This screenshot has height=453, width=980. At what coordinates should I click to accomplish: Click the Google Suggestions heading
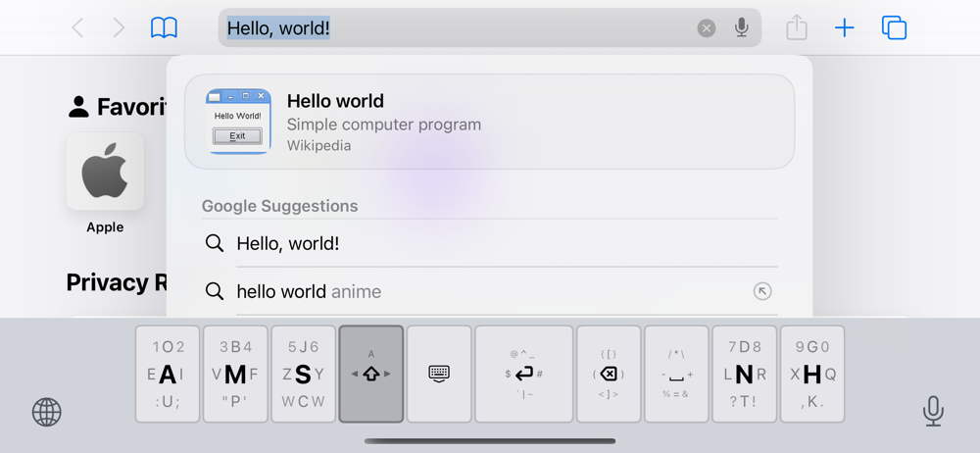(279, 206)
